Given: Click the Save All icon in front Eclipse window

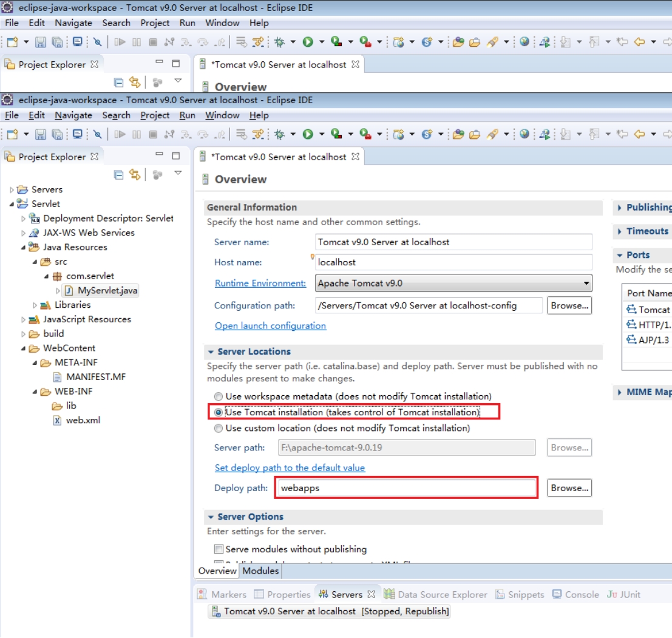Looking at the screenshot, I should pyautogui.click(x=57, y=135).
